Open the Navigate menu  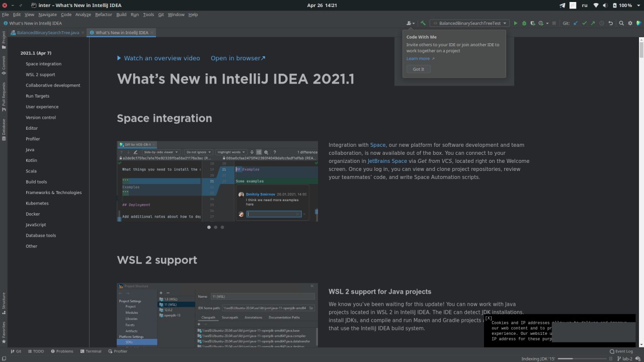tap(48, 15)
